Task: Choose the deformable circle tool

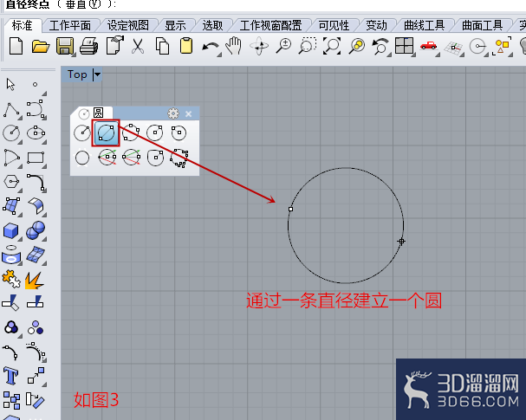Action: (155, 158)
